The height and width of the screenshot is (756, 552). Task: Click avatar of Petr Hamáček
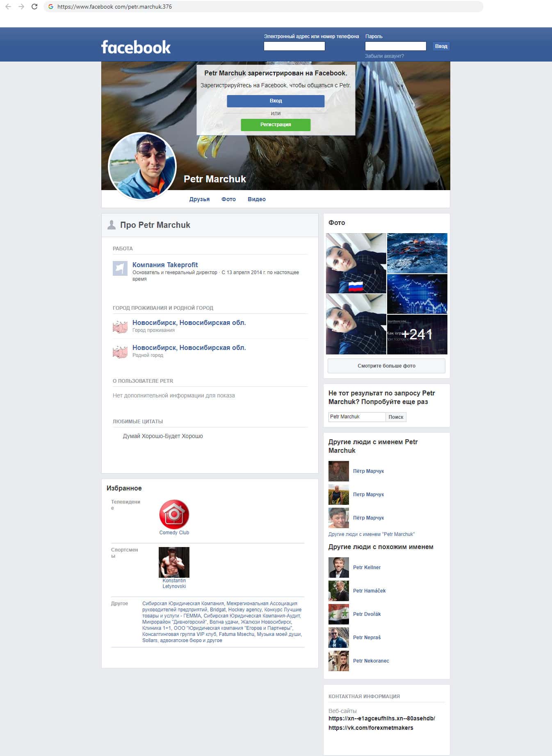[339, 591]
